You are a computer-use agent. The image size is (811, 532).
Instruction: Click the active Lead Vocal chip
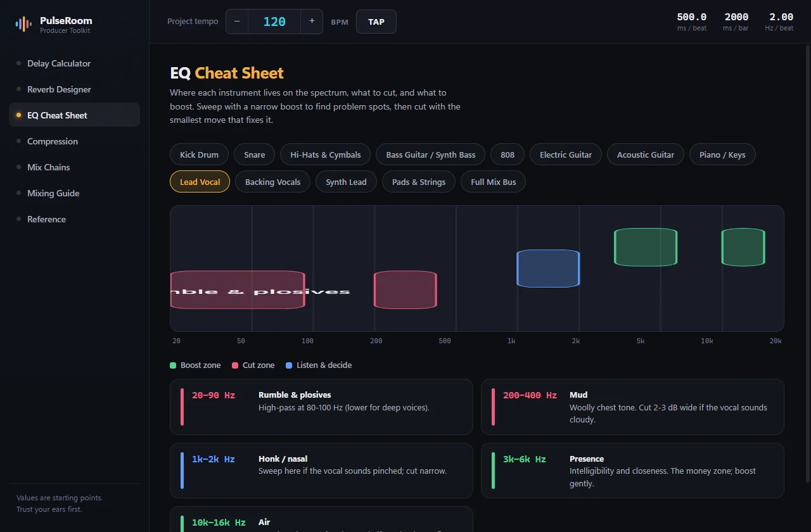[200, 182]
